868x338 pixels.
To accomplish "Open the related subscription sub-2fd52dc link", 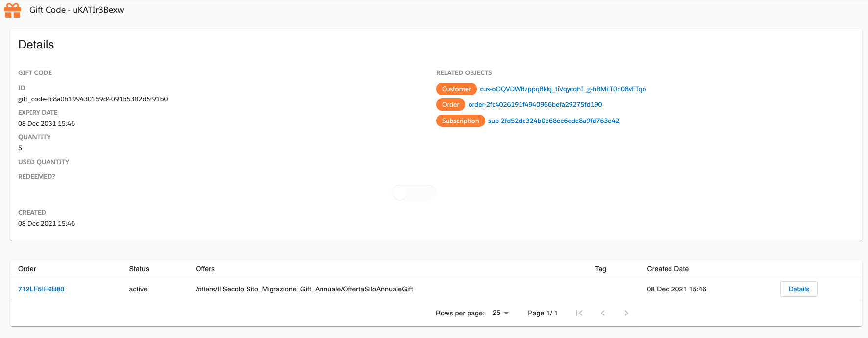I will (553, 121).
